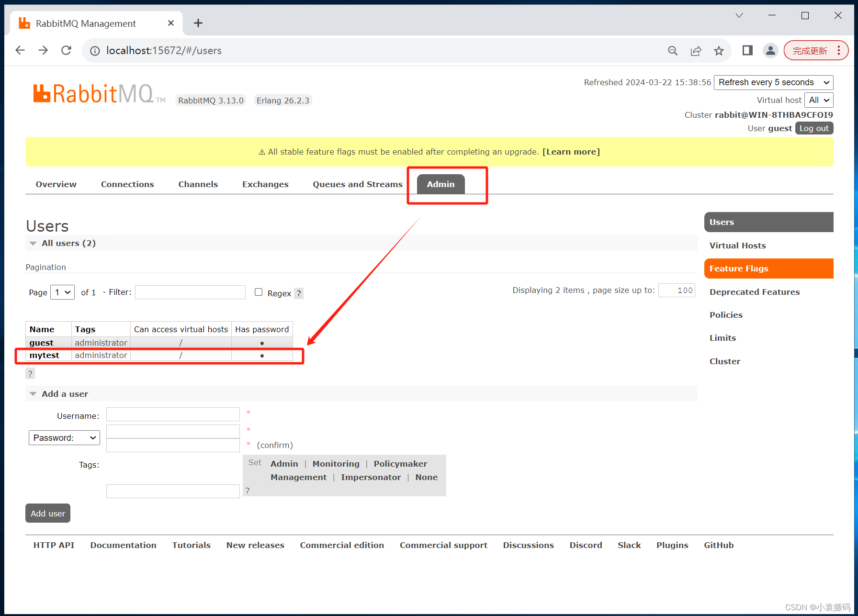Bookmark this page with the star
This screenshot has width=858, height=616.
[719, 51]
